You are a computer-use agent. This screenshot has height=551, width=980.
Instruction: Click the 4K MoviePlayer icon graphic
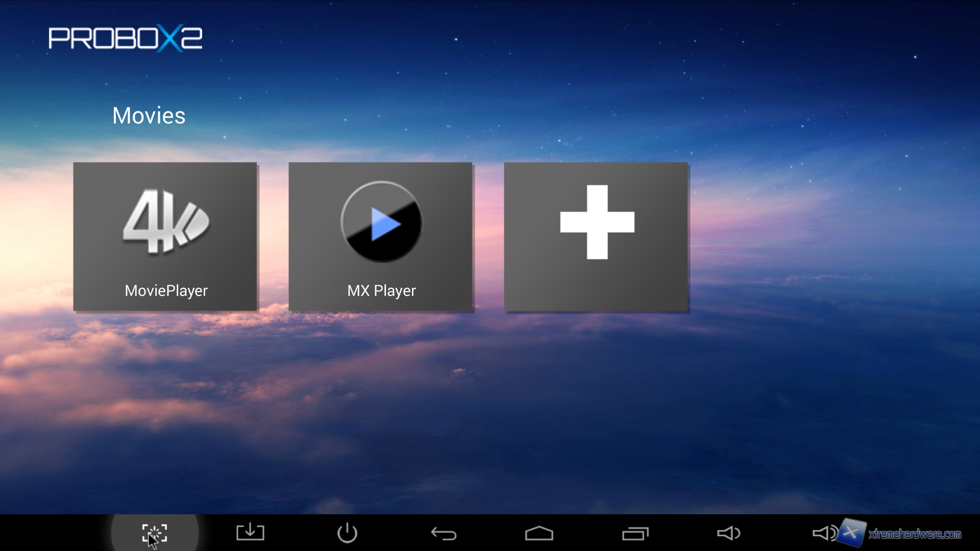165,221
